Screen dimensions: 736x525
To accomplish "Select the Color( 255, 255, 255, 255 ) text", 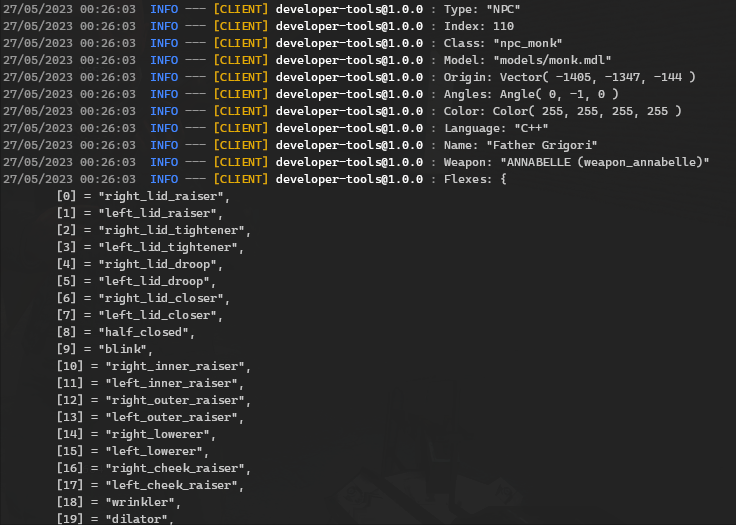I will point(587,111).
